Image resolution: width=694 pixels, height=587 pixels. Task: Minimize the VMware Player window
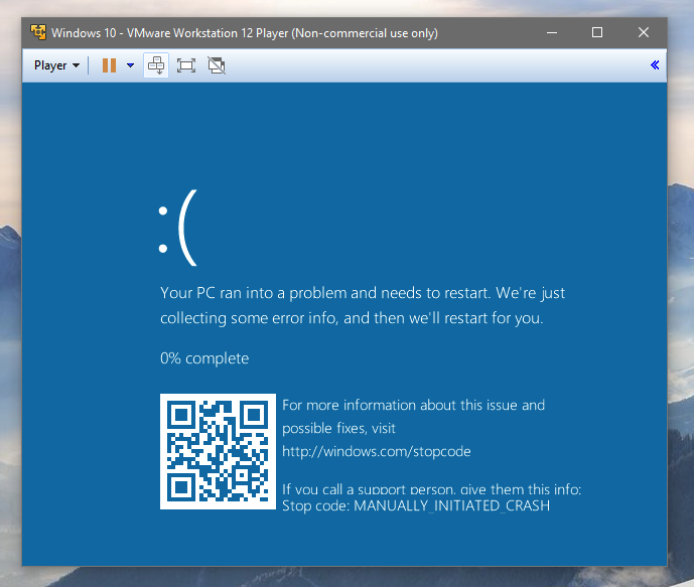[551, 32]
